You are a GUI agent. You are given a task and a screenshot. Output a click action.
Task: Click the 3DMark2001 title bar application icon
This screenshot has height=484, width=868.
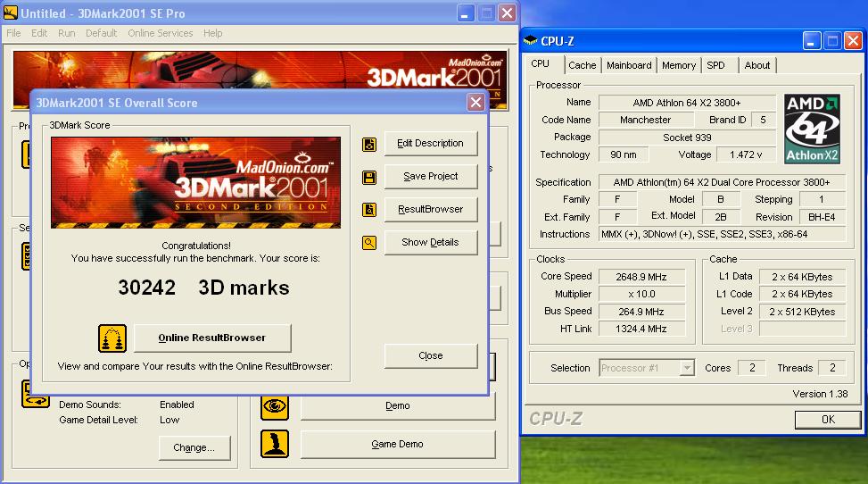tap(11, 13)
